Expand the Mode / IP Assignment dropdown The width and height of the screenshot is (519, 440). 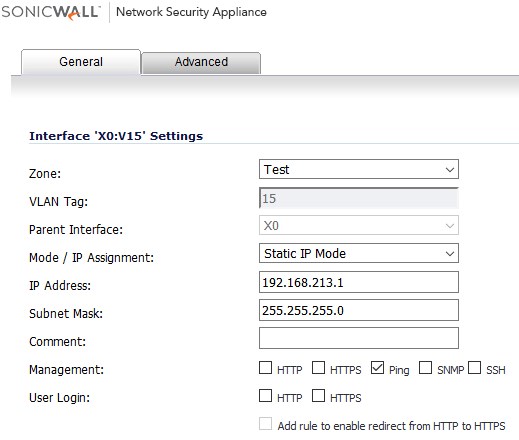(359, 253)
